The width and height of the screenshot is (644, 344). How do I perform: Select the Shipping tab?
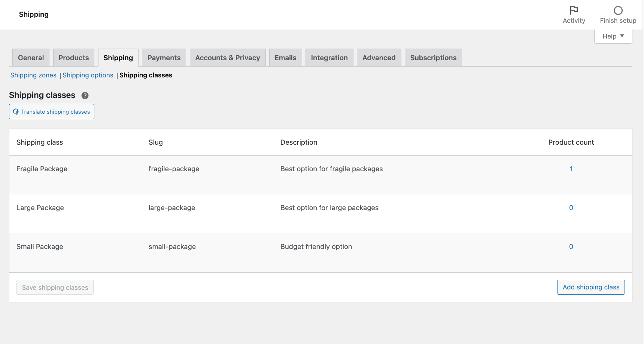(x=118, y=58)
